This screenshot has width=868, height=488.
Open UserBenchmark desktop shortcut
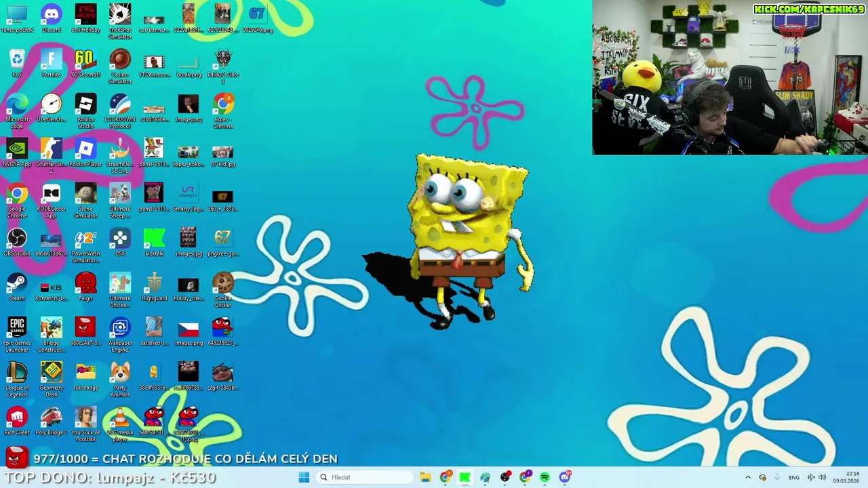(52, 108)
